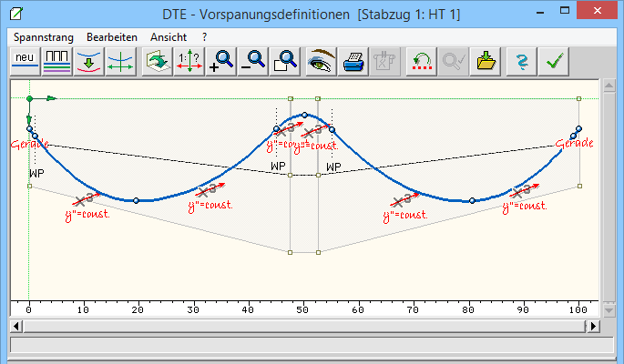Zoom out with the minus magnifier

point(252,62)
